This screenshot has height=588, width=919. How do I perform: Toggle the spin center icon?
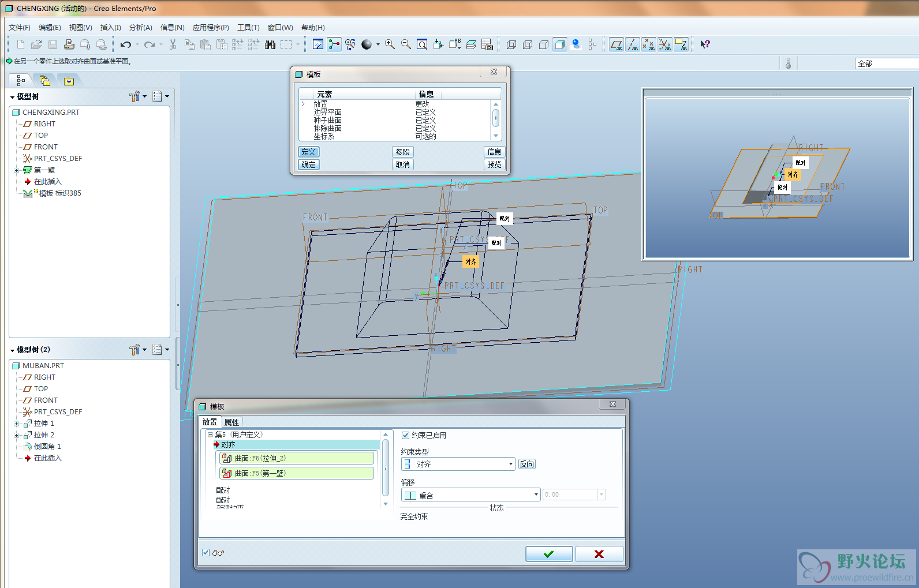tap(334, 44)
